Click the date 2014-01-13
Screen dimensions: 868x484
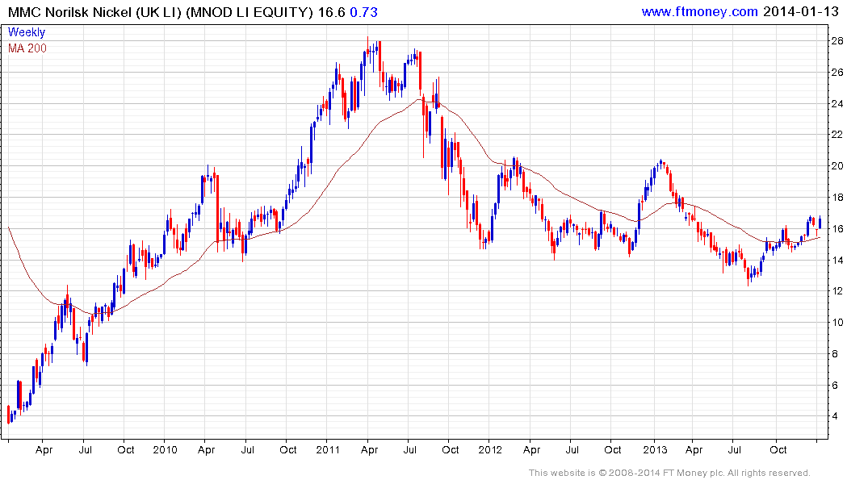[x=800, y=11]
